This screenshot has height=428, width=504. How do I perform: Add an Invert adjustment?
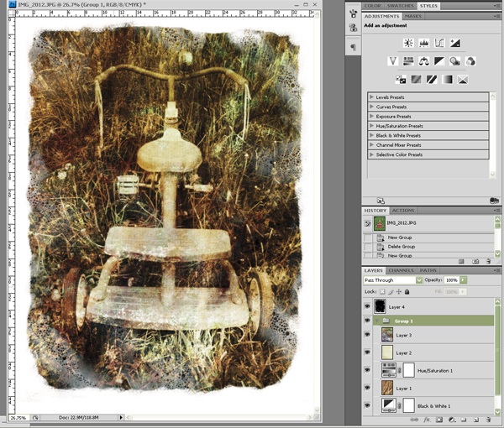pyautogui.click(x=401, y=80)
